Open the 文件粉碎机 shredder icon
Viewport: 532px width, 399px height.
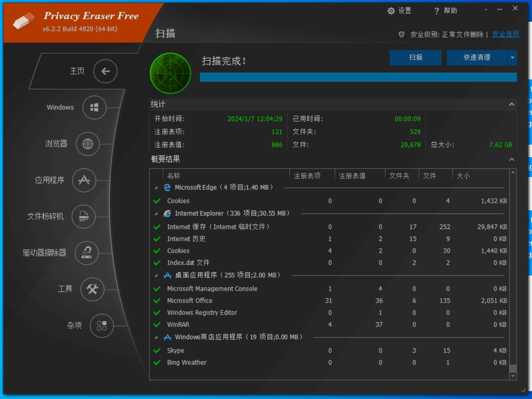pos(84,216)
